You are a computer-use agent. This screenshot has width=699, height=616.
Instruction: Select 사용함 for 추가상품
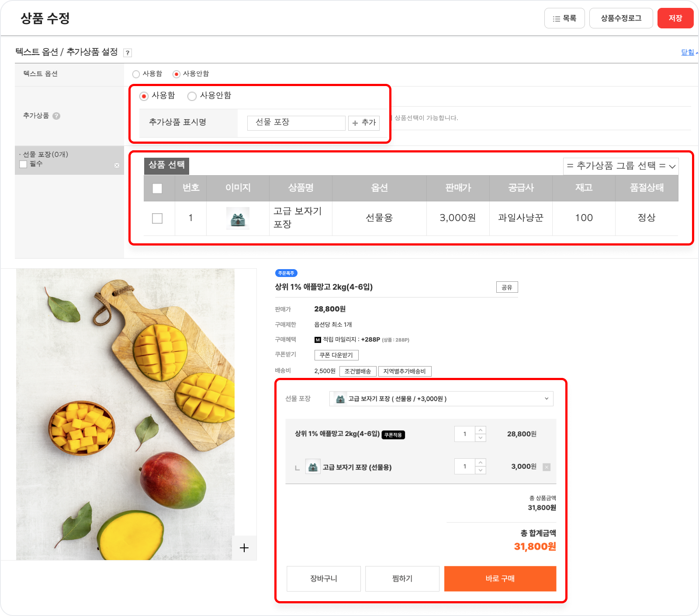(x=144, y=96)
